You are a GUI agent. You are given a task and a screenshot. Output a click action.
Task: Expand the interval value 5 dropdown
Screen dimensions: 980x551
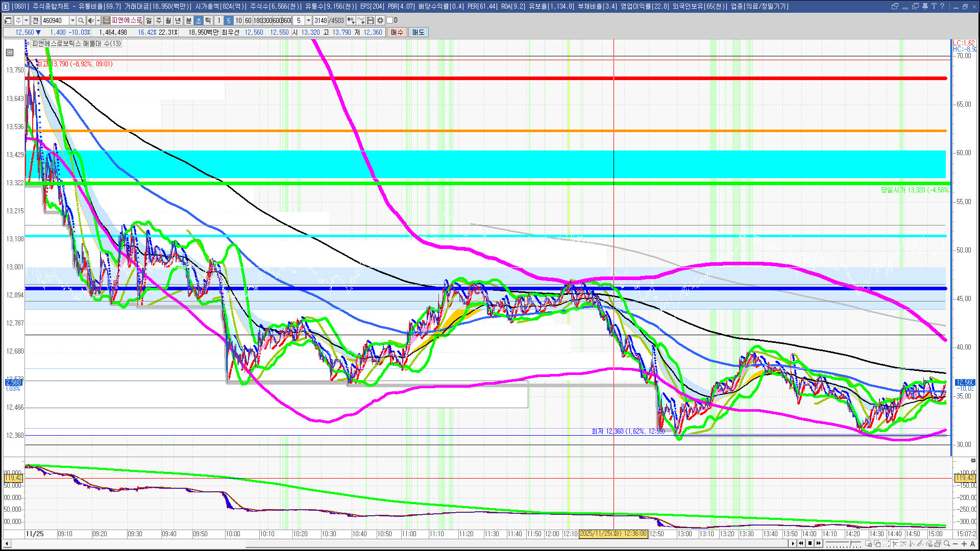pos(308,20)
